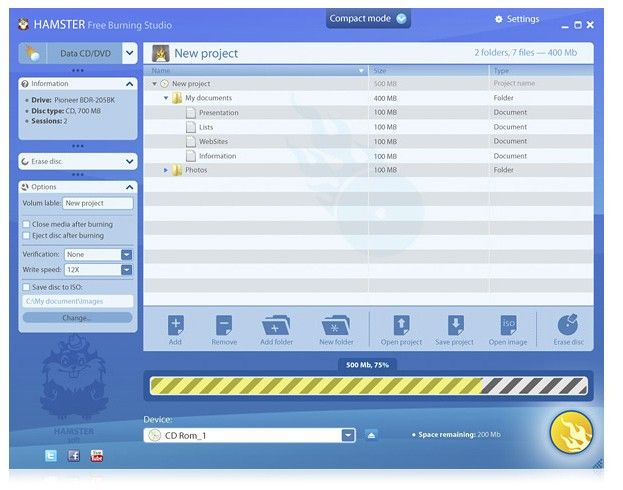Click the Add folder icon
This screenshot has width=623, height=490.
(x=277, y=326)
